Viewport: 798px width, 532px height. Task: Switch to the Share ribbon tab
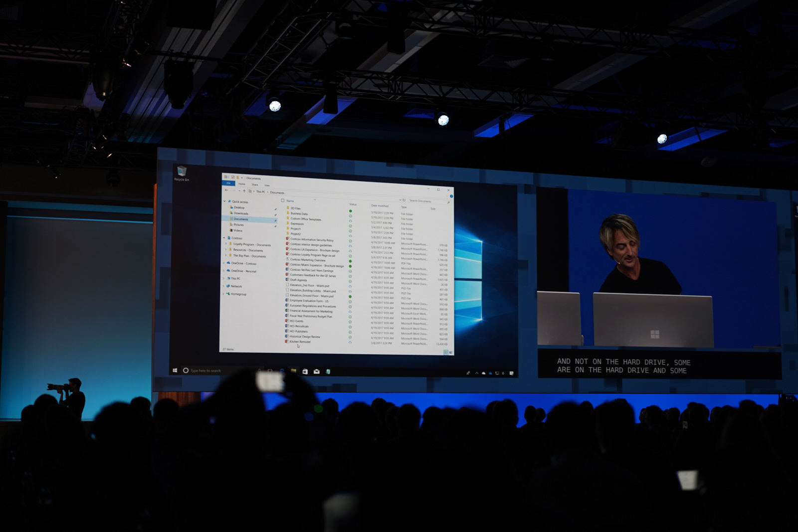[x=255, y=184]
